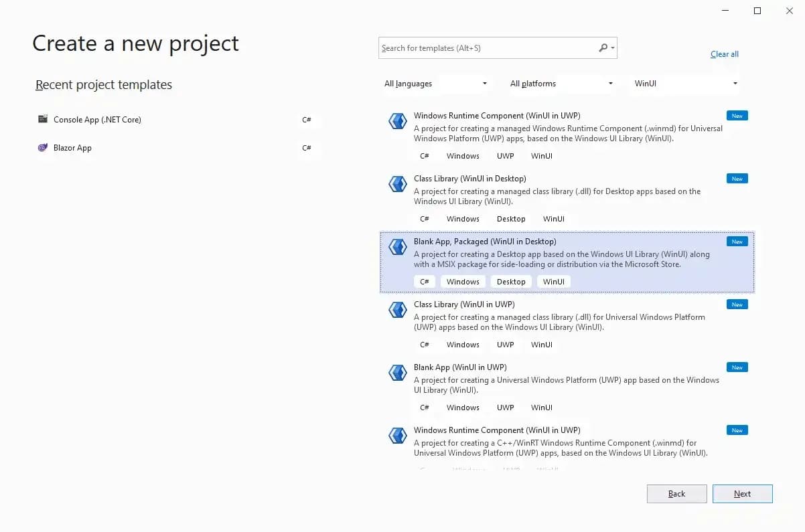Click the Blank App, Packaged template icon
The height and width of the screenshot is (532, 805).
point(398,247)
